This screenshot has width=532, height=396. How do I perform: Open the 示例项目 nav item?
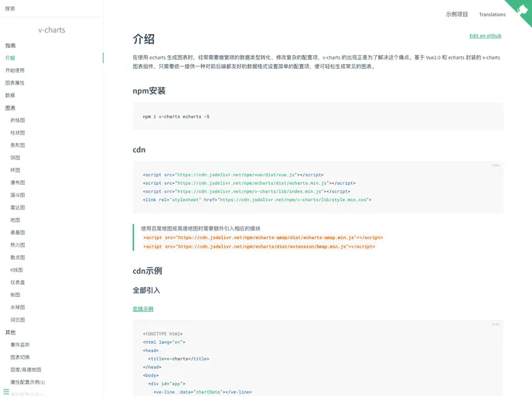pyautogui.click(x=457, y=15)
